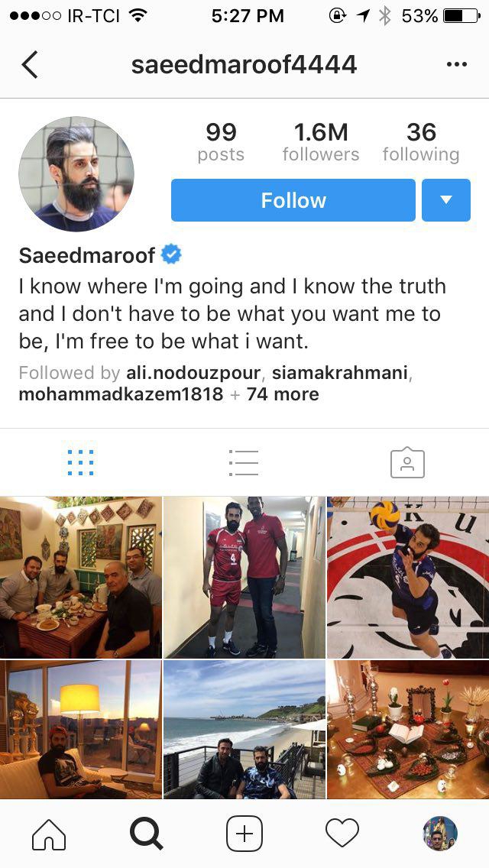Image resolution: width=489 pixels, height=868 pixels.
Task: View the profile picture
Action: (76, 173)
